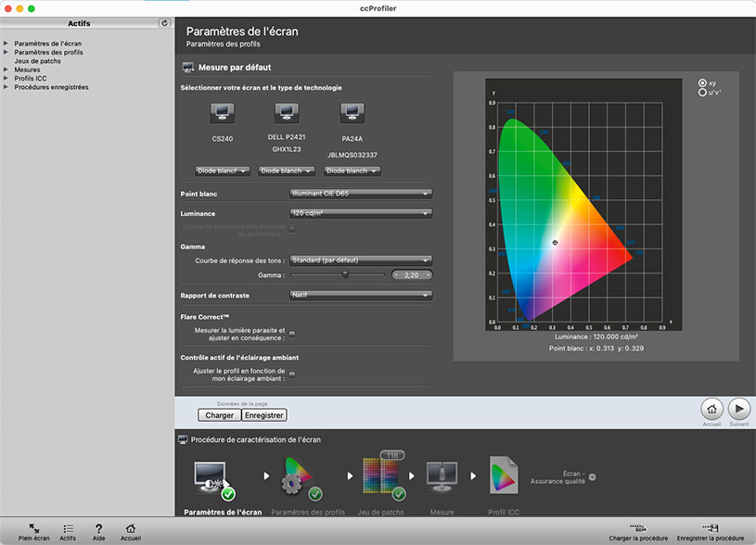Open the Mesure workflow step icon

click(442, 476)
